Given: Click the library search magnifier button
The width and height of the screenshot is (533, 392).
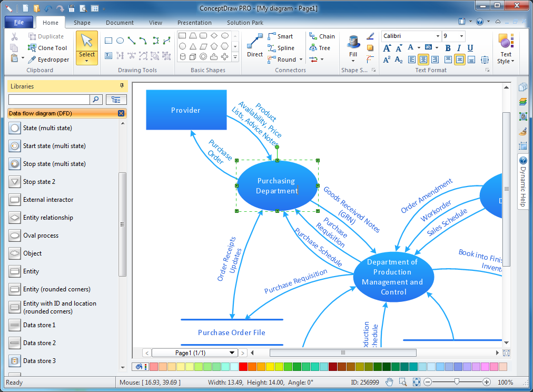Looking at the screenshot, I should point(96,99).
